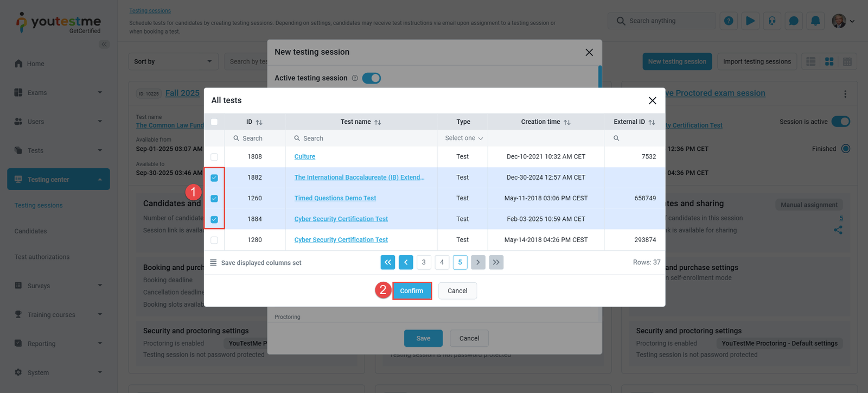Toggle the Active testing session switch

point(372,78)
